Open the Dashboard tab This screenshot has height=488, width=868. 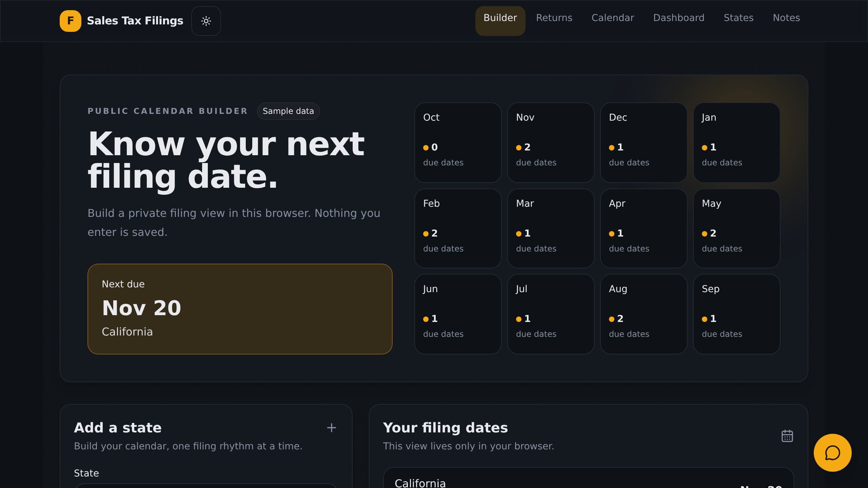click(x=678, y=18)
